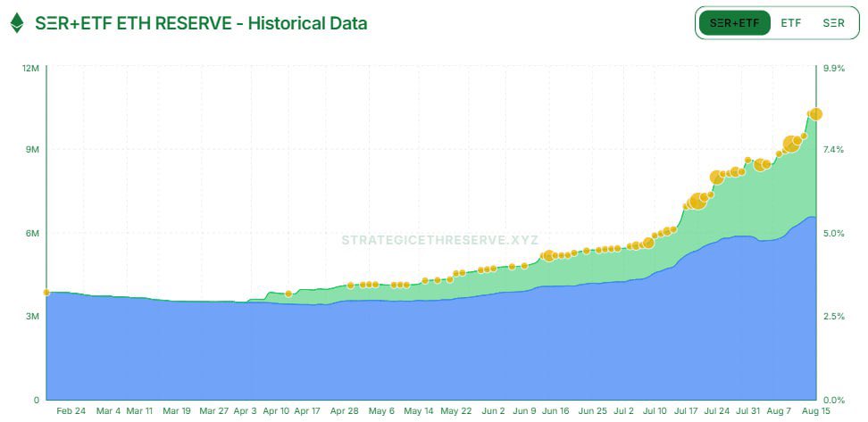This screenshot has height=422, width=868.
Task: Click the Jun 16 date label
Action: click(555, 411)
